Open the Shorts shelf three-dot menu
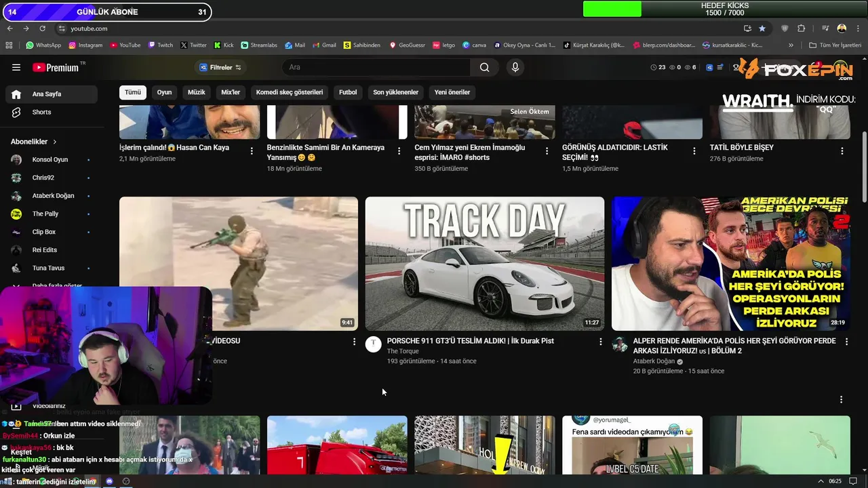 pos(841,400)
